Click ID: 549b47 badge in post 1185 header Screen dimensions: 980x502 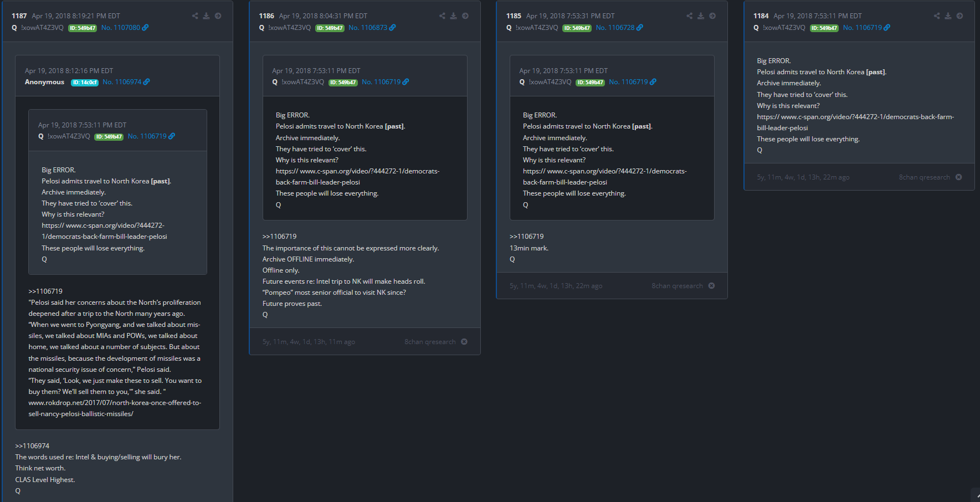pyautogui.click(x=577, y=28)
